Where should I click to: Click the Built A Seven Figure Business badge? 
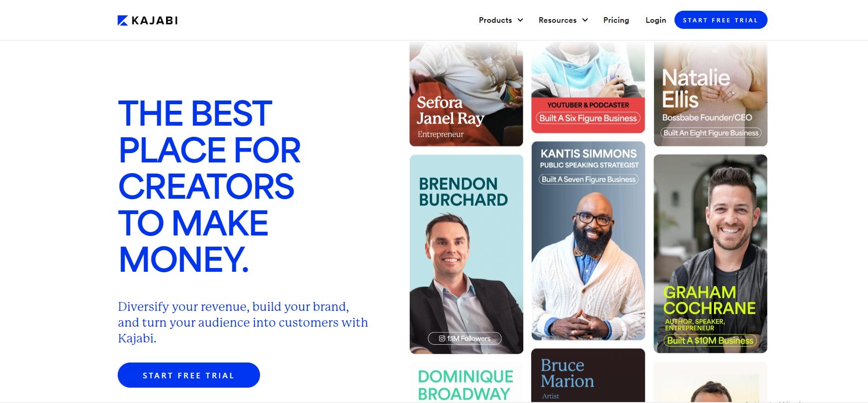coord(588,179)
